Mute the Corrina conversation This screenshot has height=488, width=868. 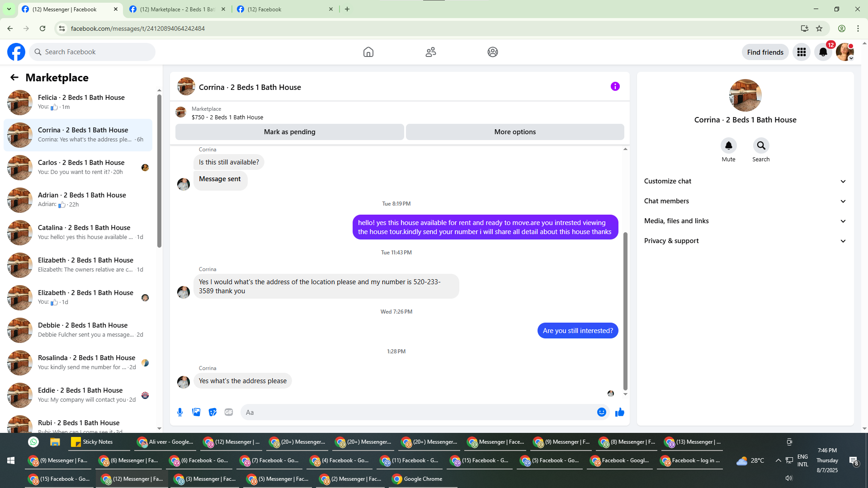pyautogui.click(x=728, y=145)
